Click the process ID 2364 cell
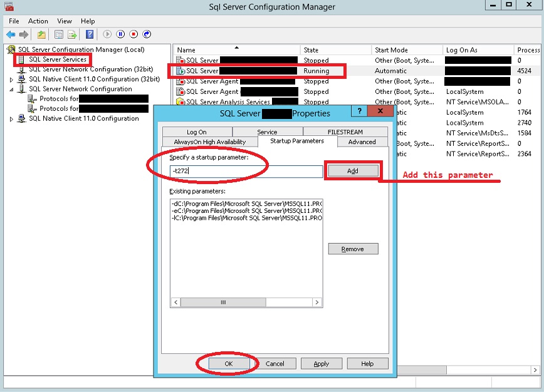The width and height of the screenshot is (544, 392). [524, 154]
